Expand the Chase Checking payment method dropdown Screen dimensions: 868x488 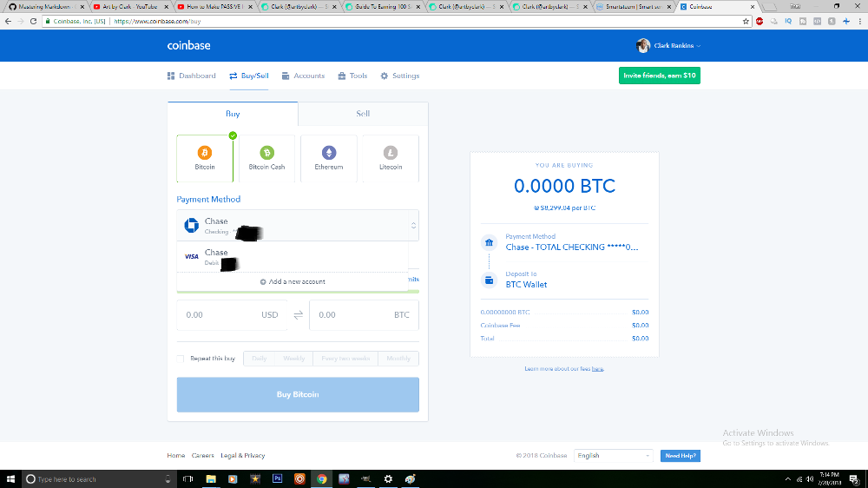(298, 226)
